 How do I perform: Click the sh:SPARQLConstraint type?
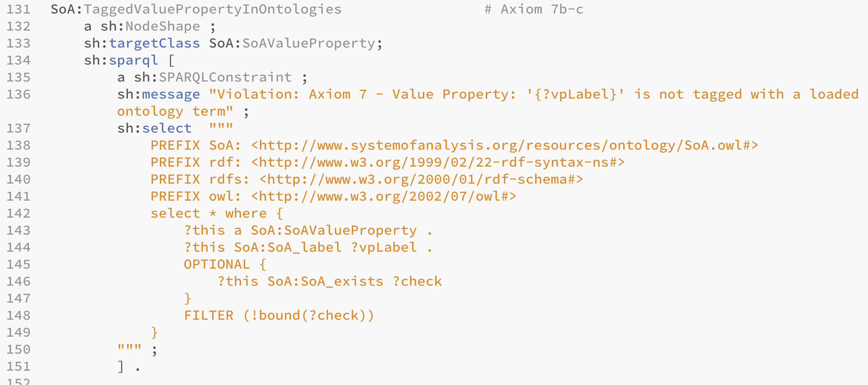pos(213,77)
